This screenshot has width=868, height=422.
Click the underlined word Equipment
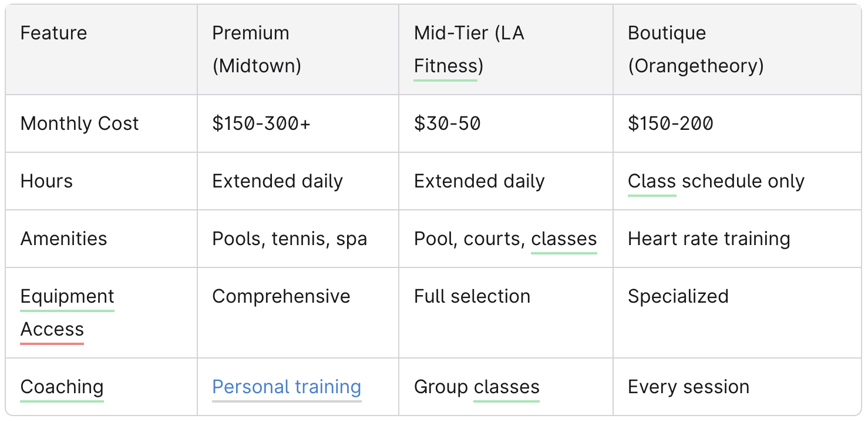[x=68, y=296]
